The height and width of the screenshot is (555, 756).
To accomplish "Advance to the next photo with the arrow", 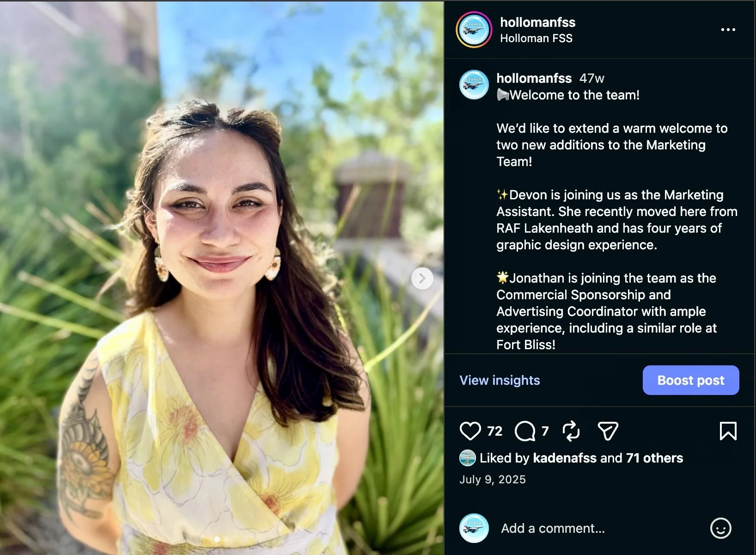I will coord(422,278).
